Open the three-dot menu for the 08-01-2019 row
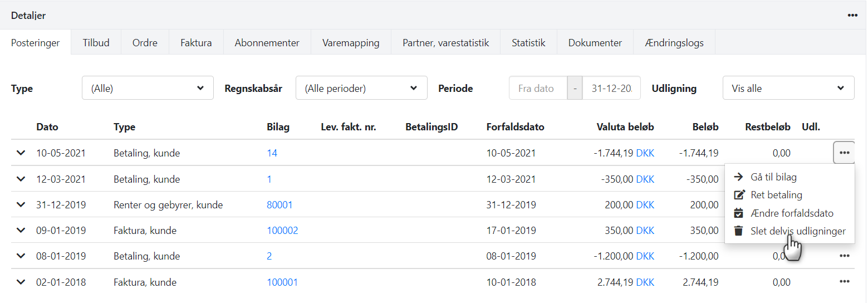This screenshot has height=303, width=868. point(844,256)
